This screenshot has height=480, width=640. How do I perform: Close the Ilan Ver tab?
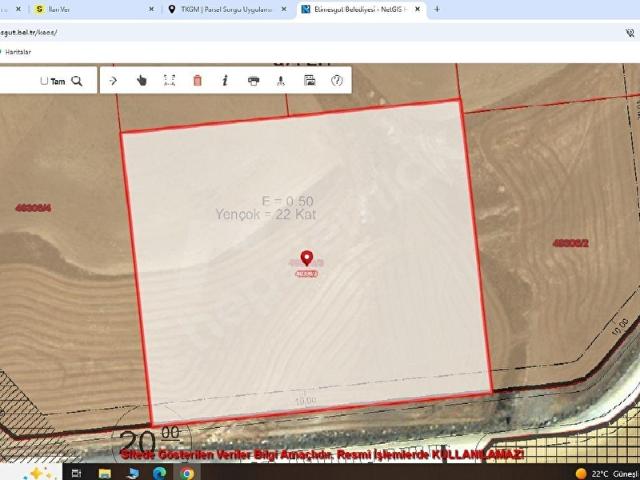point(151,9)
